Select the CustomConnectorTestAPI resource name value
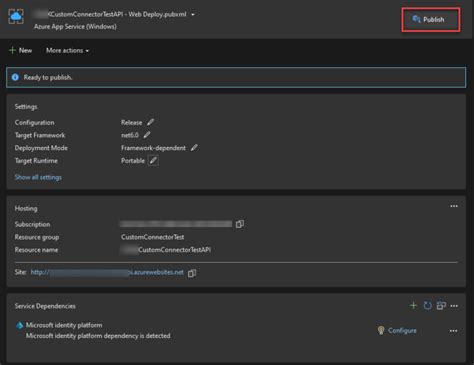 tap(166, 250)
